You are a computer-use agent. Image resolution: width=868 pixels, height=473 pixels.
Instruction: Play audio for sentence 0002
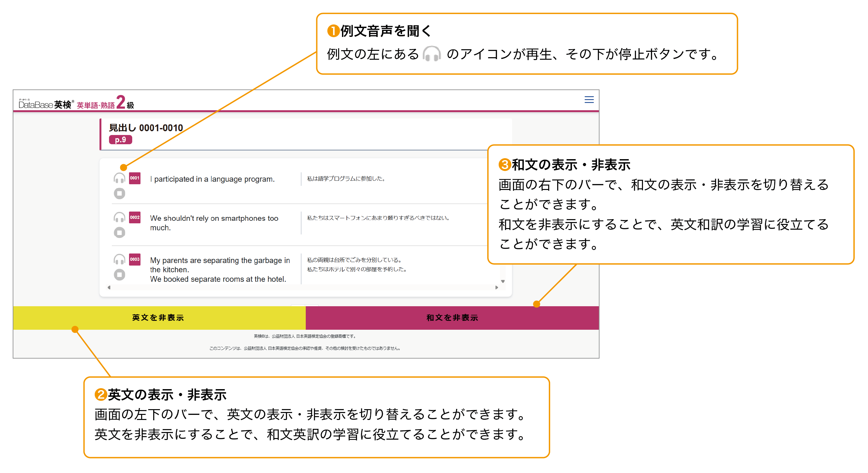click(x=119, y=218)
